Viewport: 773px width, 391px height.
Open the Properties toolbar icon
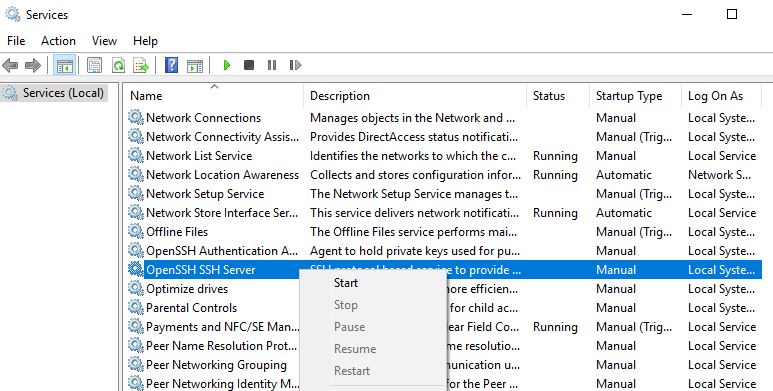[x=94, y=65]
